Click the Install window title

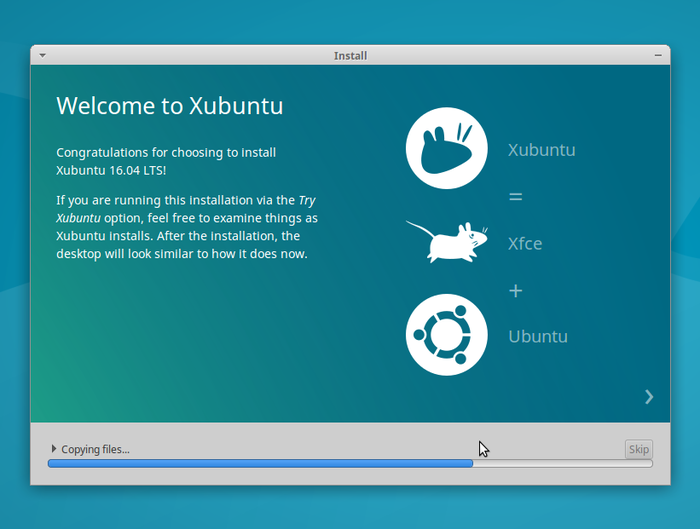pyautogui.click(x=350, y=56)
